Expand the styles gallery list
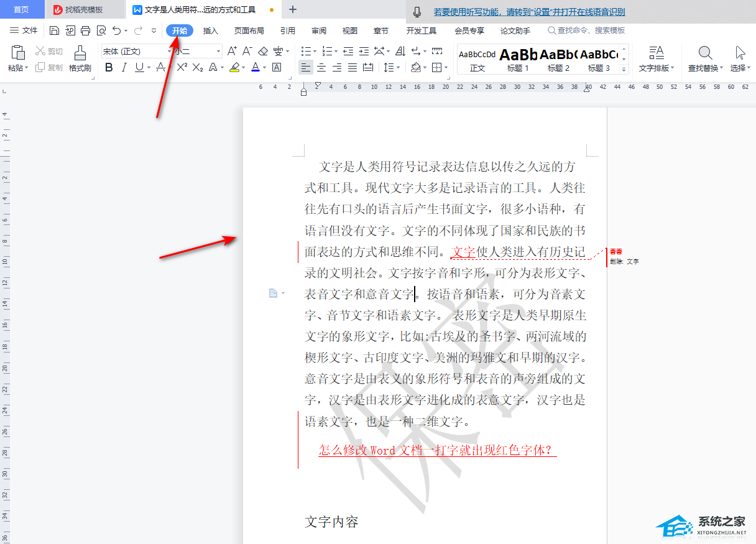Screen dimensions: 756x544 (624, 70)
